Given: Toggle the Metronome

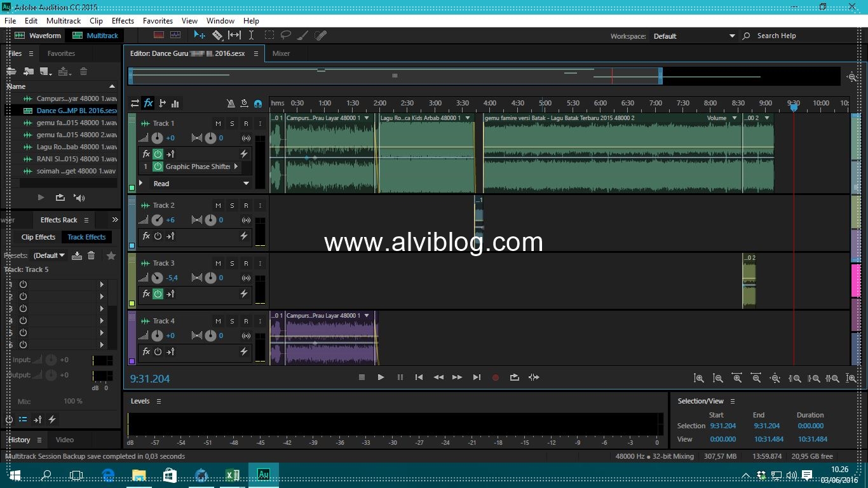Looking at the screenshot, I should click(231, 103).
